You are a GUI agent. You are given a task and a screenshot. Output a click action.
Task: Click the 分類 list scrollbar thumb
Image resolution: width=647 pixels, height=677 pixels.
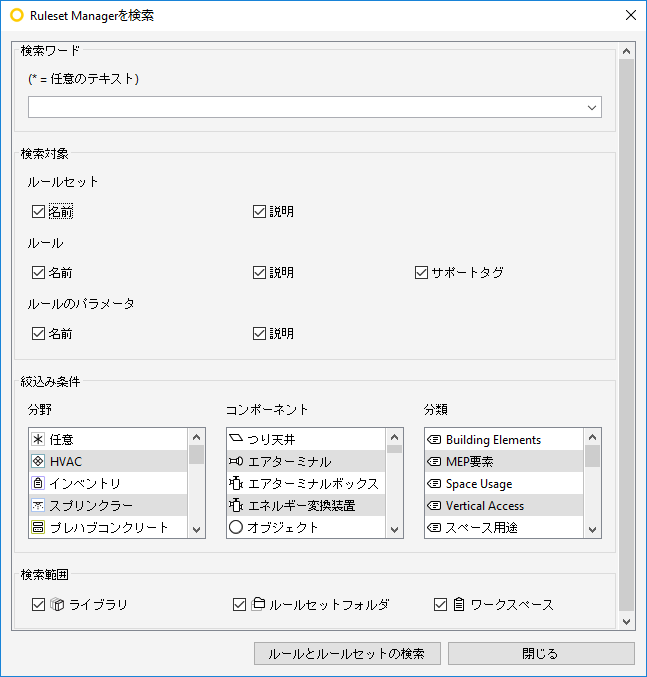tap(592, 456)
